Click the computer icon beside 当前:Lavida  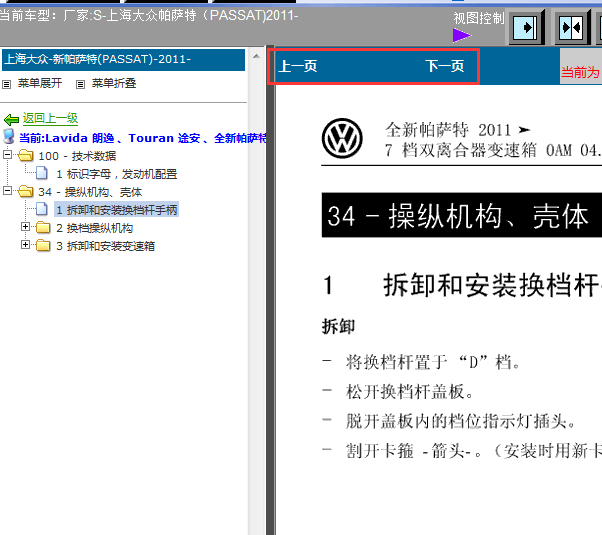8,136
